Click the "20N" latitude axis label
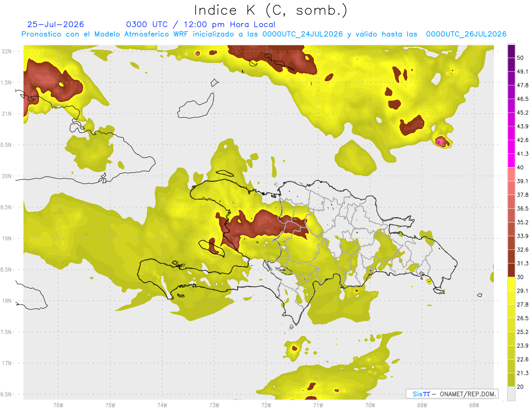The image size is (532, 411). click(6, 176)
